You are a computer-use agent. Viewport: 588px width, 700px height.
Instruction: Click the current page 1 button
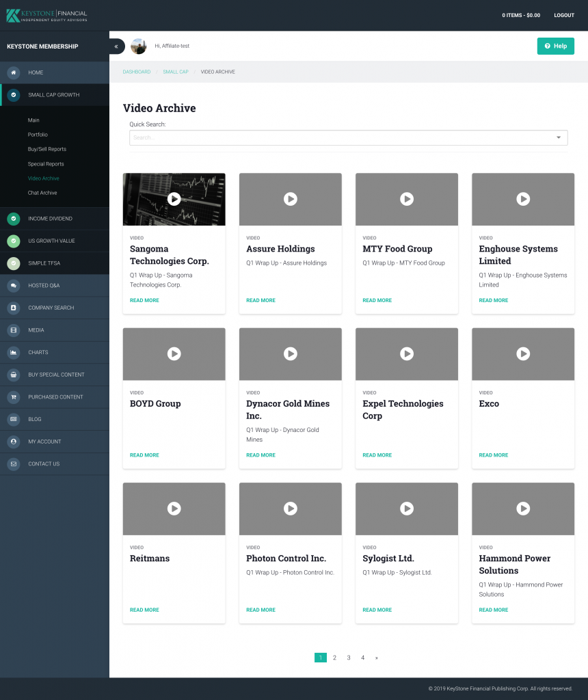[321, 658]
